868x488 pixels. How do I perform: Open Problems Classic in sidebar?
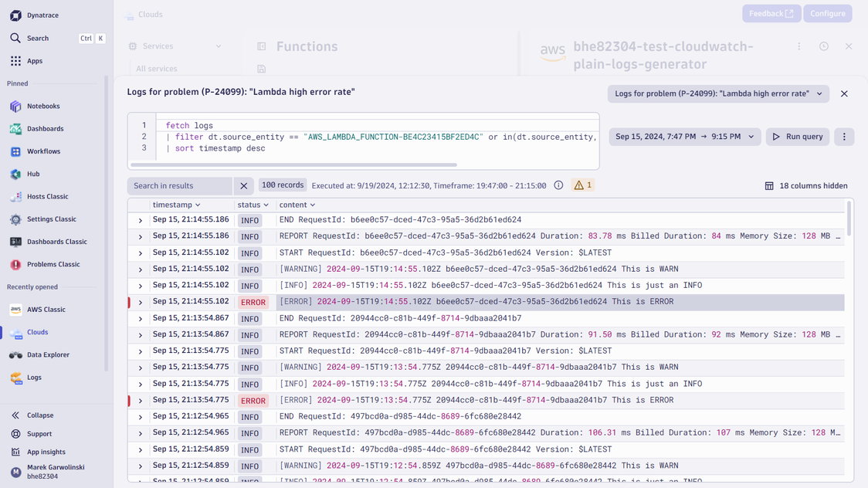[53, 264]
